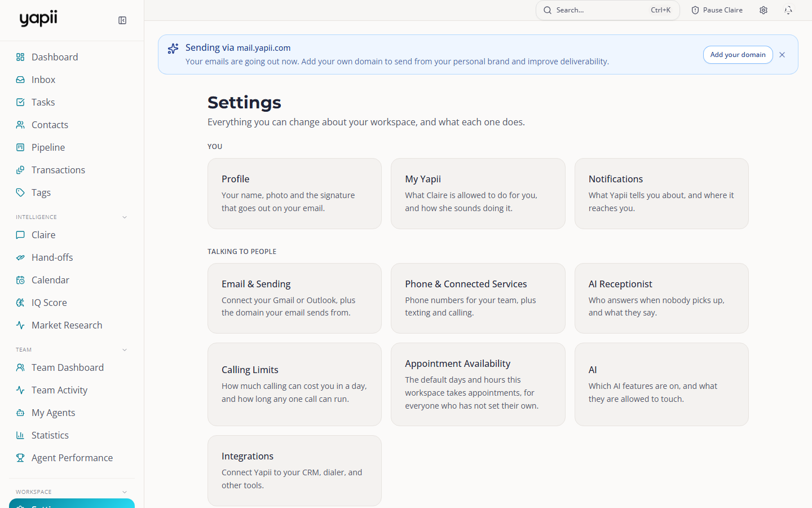
Task: Click the Add your domain button
Action: pos(738,55)
